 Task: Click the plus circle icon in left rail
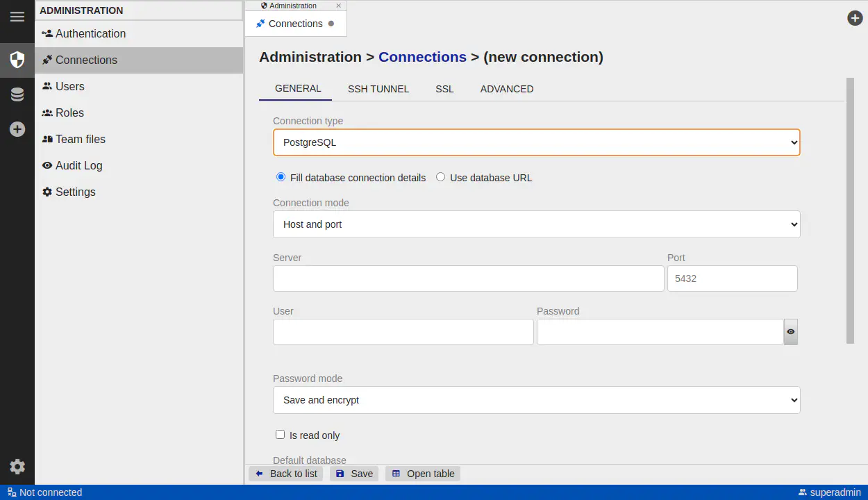pos(17,129)
